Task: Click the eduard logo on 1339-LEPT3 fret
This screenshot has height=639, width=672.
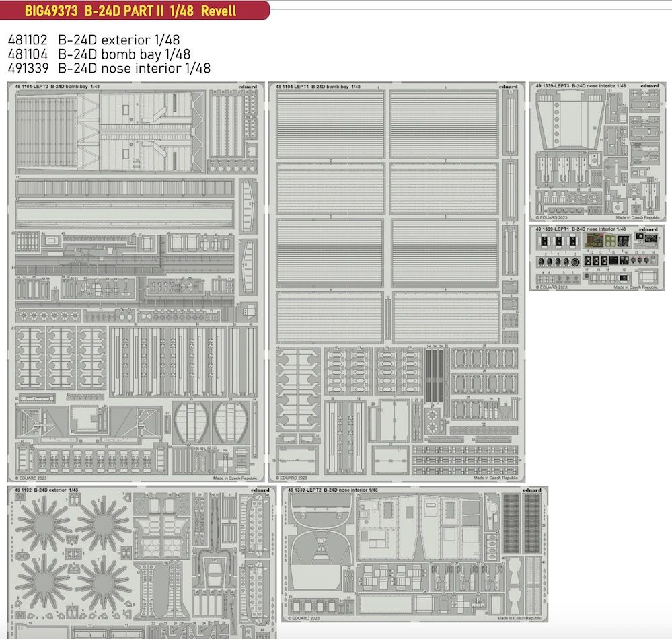Action: coord(650,86)
